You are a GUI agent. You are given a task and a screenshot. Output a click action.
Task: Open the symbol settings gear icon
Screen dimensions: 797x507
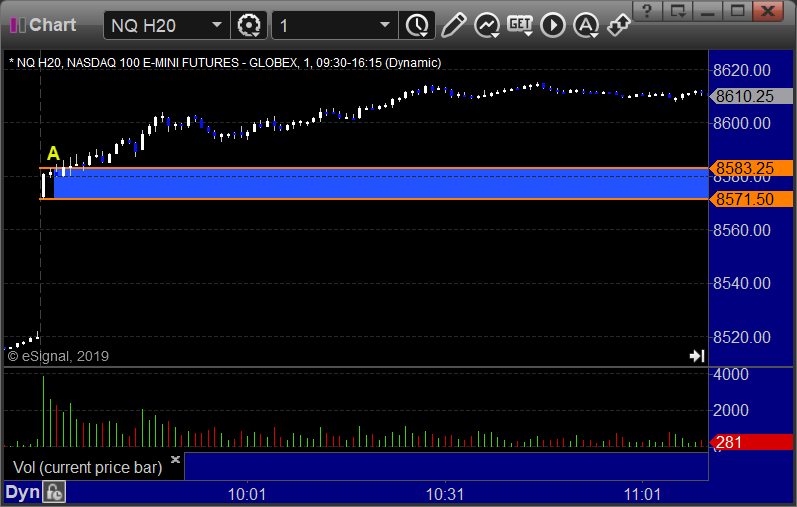[249, 25]
